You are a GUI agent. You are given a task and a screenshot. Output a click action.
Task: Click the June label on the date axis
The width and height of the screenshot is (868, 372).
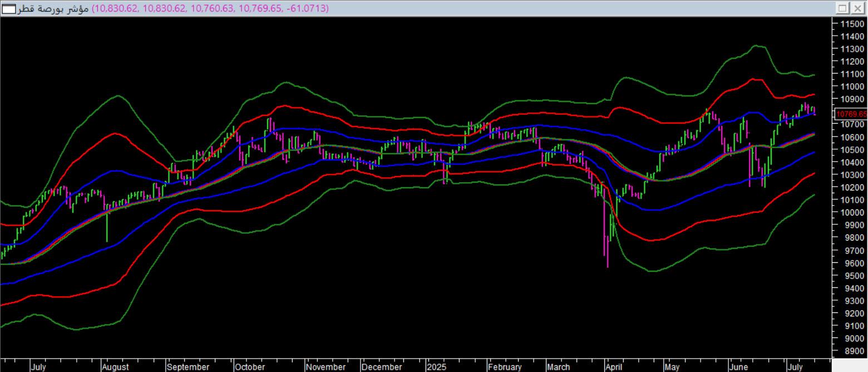[x=738, y=367]
